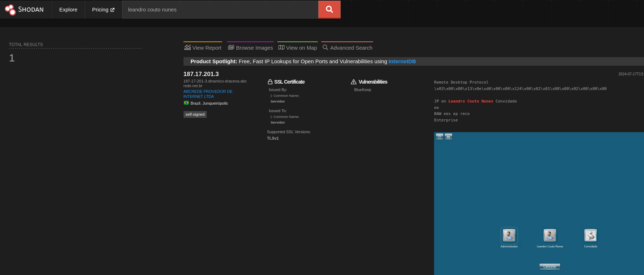Click the total results count 1
Screen dimensions: 644x275
point(12,58)
